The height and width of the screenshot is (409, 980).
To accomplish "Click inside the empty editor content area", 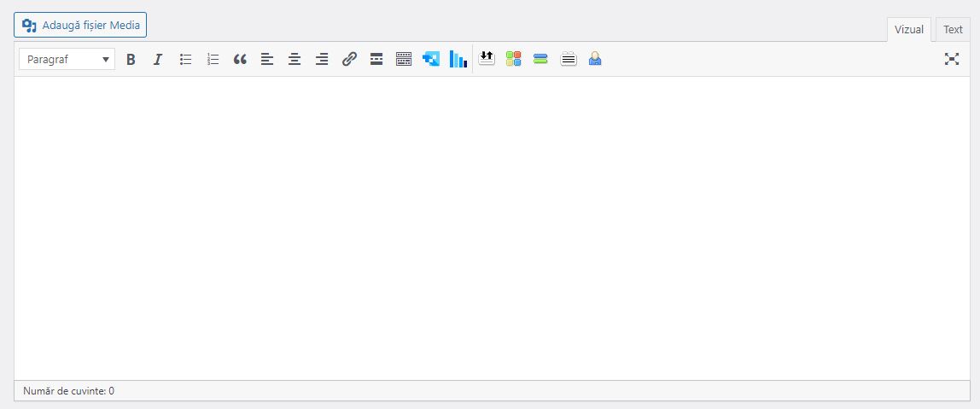I will click(492, 228).
